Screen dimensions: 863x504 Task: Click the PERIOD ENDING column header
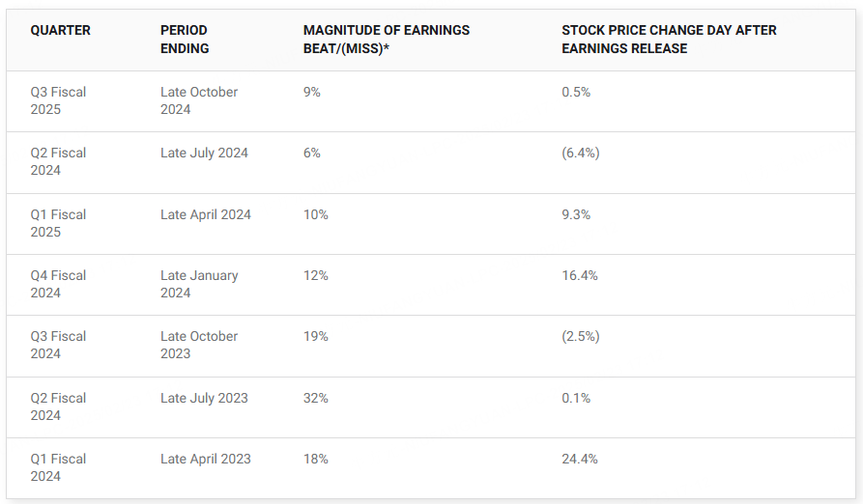pos(185,39)
